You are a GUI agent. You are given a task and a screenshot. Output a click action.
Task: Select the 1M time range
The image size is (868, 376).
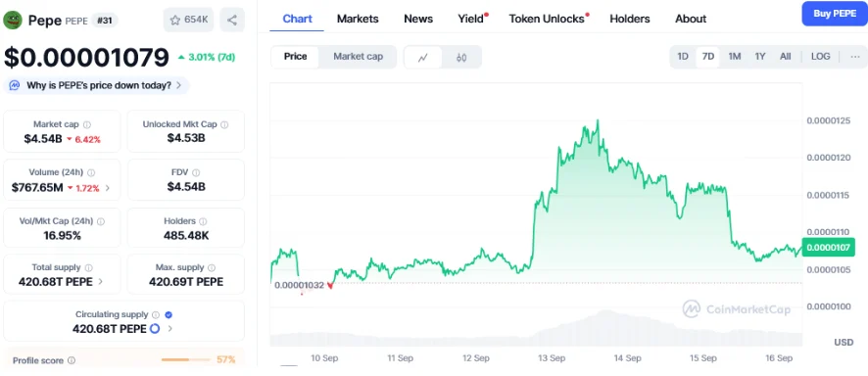[734, 57]
